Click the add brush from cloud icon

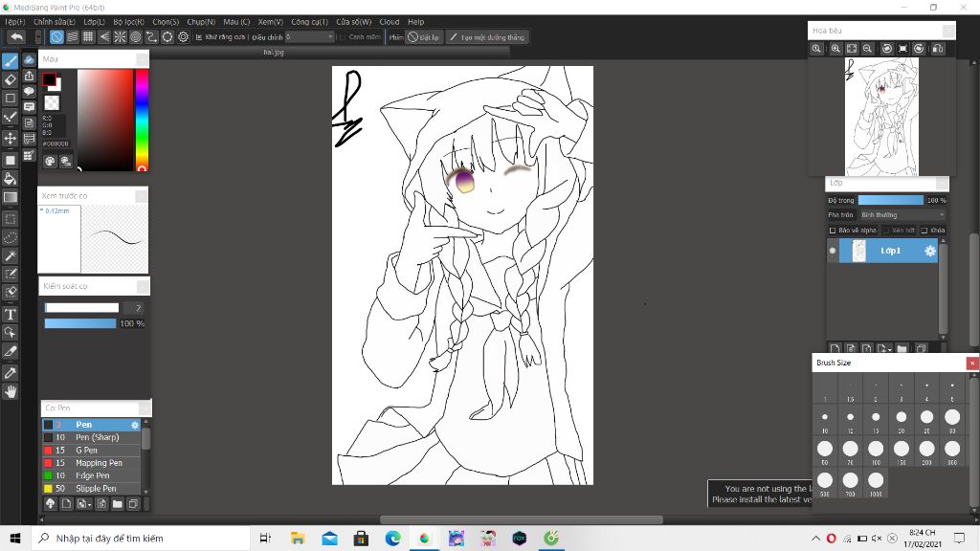50,503
